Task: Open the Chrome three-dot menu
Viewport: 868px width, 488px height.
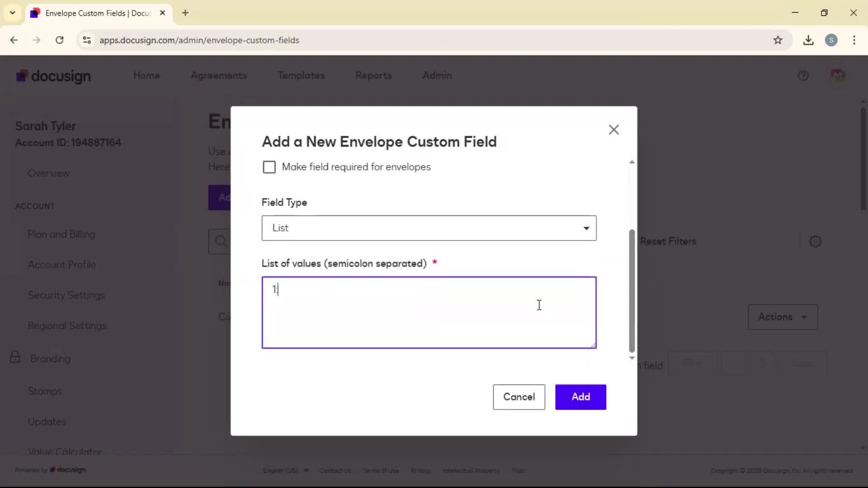Action: tap(854, 40)
